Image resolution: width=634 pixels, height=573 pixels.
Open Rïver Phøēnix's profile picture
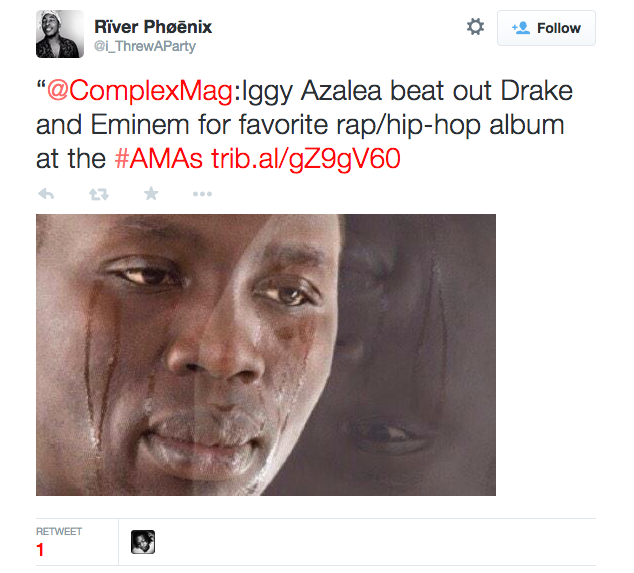pyautogui.click(x=60, y=35)
